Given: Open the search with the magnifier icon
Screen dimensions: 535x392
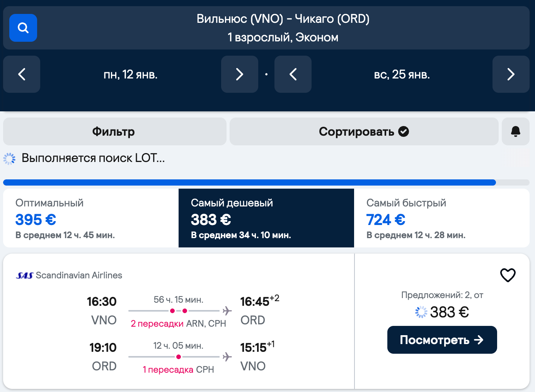Looking at the screenshot, I should [23, 28].
